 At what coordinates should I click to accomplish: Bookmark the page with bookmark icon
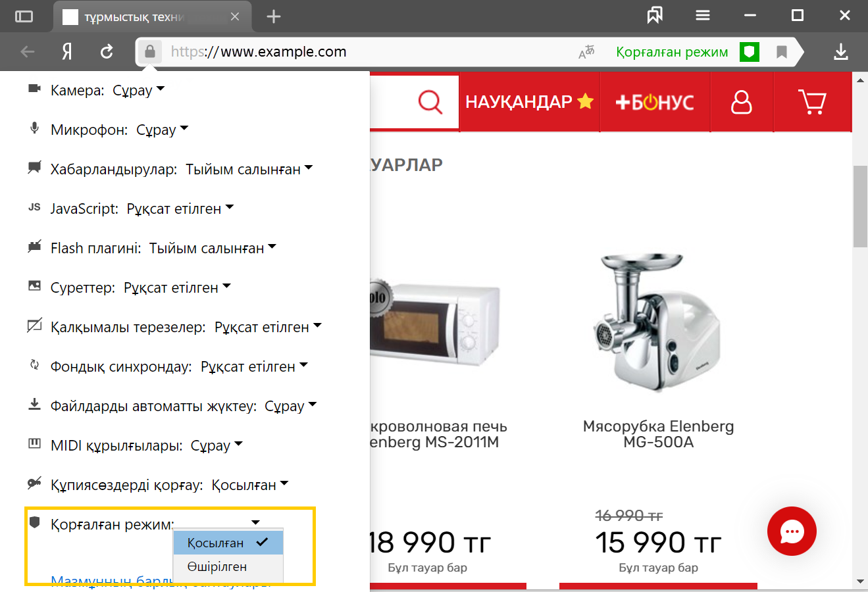(x=782, y=52)
